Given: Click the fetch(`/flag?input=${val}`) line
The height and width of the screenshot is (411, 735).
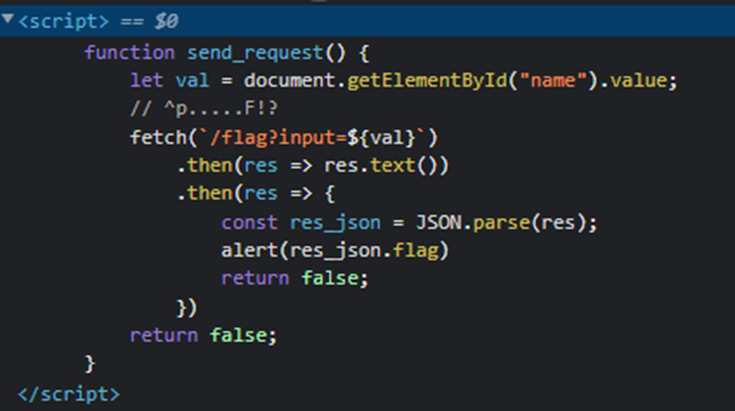Looking at the screenshot, I should point(284,138).
